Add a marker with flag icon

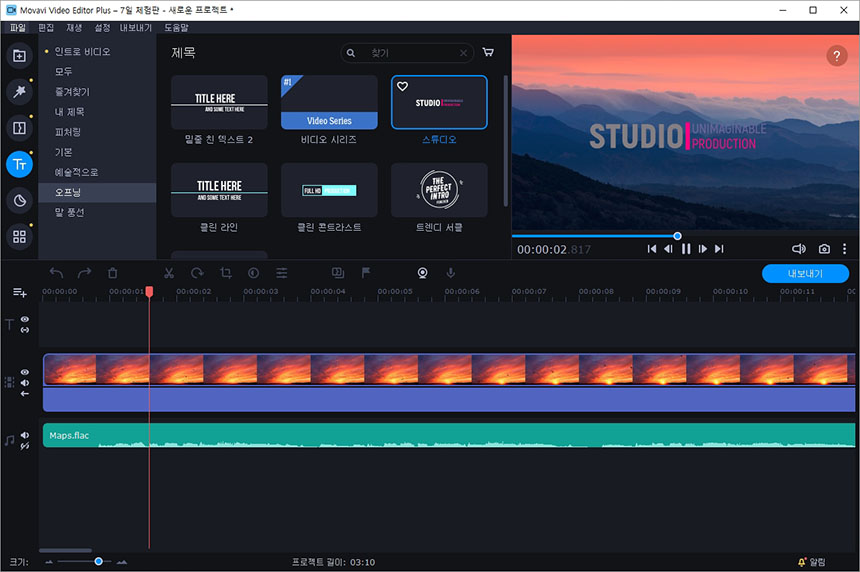point(366,273)
